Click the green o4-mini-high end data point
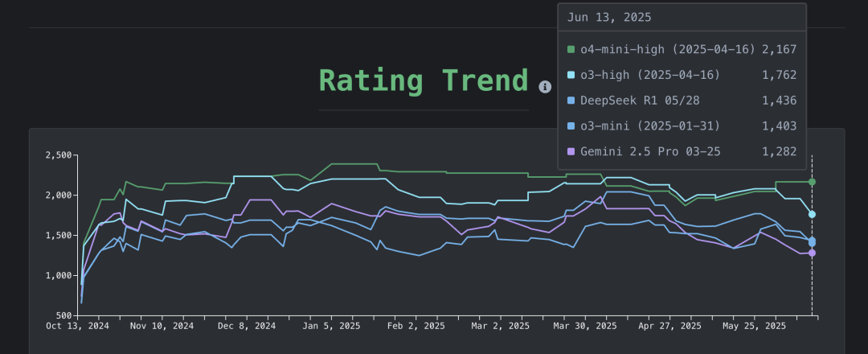This screenshot has height=354, width=868. pyautogui.click(x=812, y=182)
